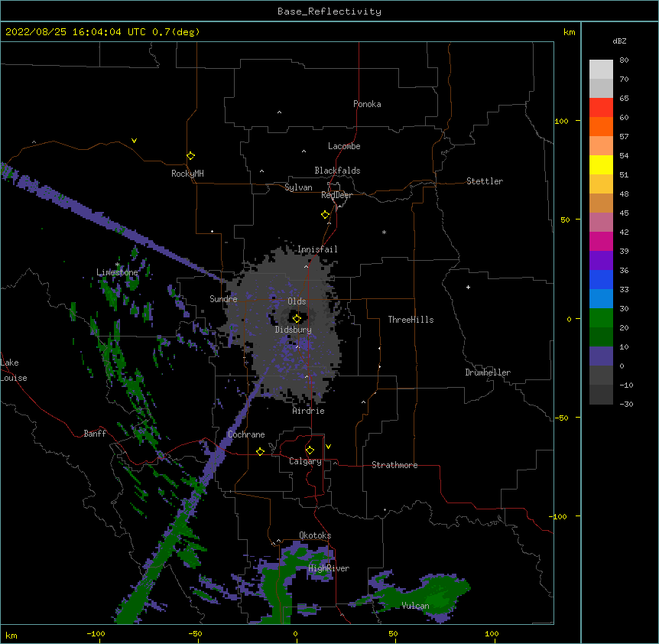Click the legend value -30
659x644 pixels.
pyautogui.click(x=626, y=404)
